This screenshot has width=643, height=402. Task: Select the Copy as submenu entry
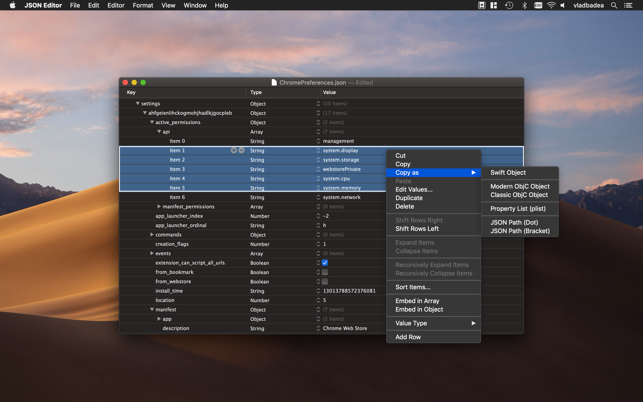coord(433,173)
